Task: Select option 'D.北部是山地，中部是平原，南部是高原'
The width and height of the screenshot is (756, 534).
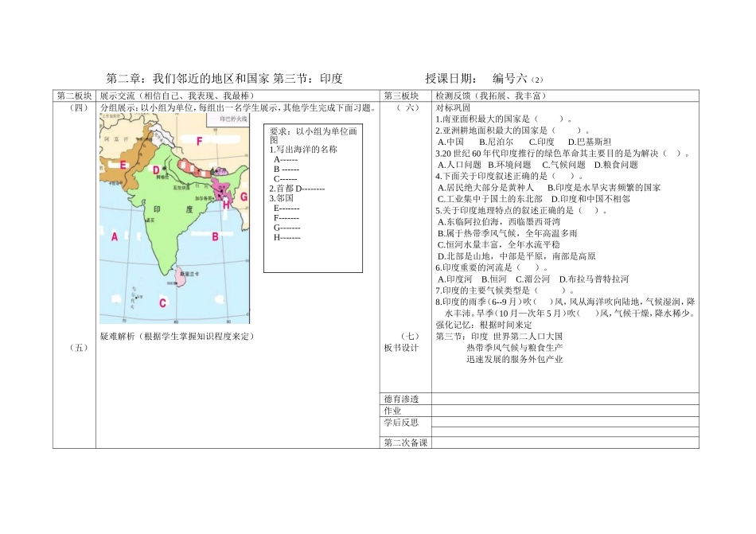Action: [516, 256]
